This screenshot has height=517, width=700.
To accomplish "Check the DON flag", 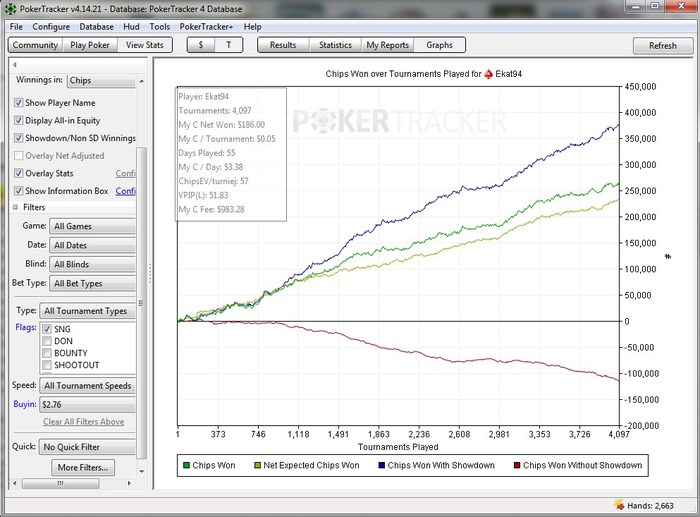I will (47, 341).
